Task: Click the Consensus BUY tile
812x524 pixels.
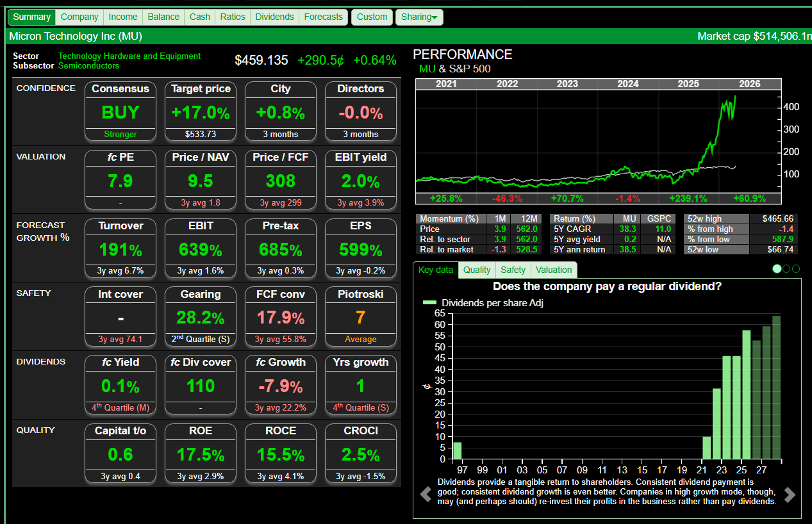Action: point(120,112)
